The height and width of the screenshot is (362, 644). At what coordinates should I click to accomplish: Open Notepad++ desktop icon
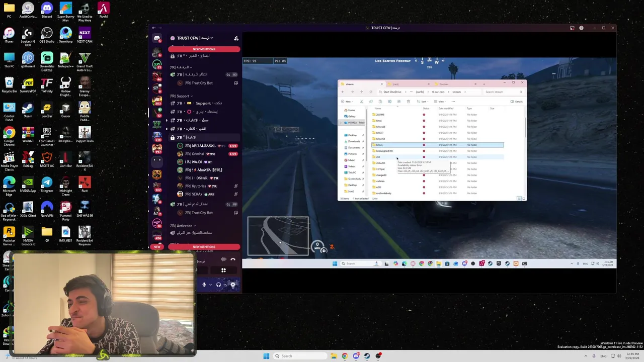65,60
